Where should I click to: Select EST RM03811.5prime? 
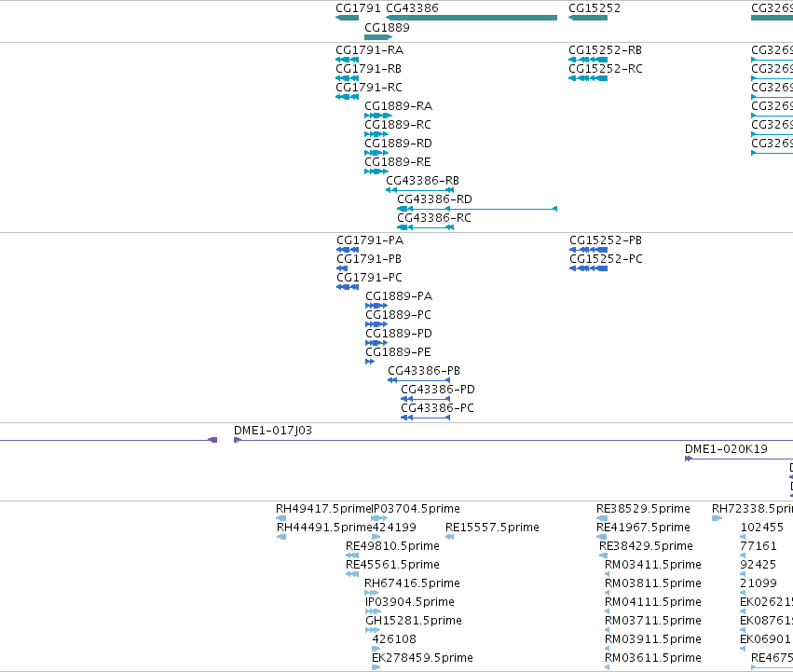pyautogui.click(x=653, y=584)
